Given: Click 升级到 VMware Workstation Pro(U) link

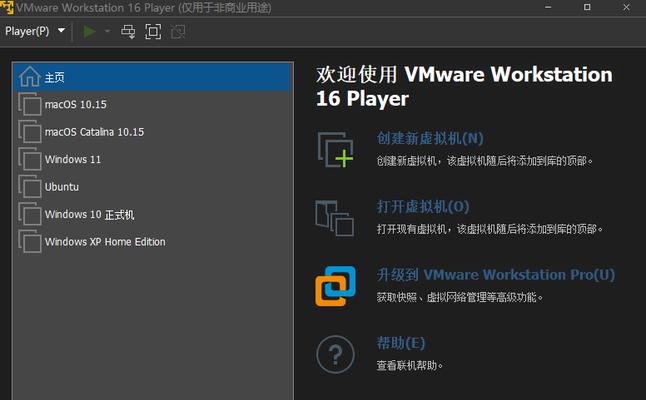Looking at the screenshot, I should click(x=496, y=275).
